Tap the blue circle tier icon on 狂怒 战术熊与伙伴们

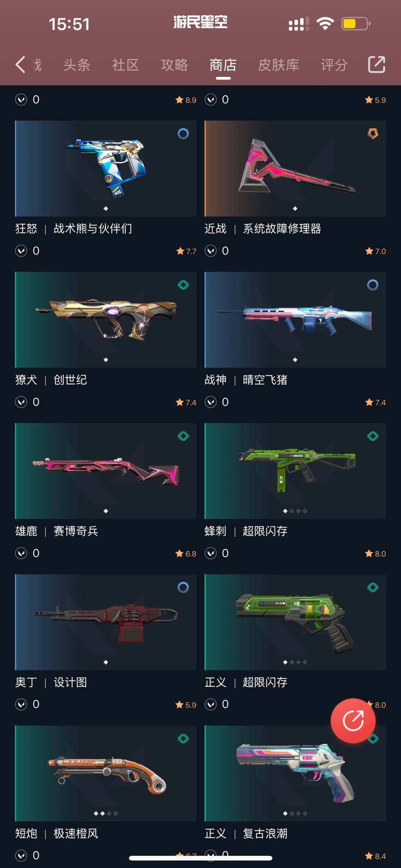pyautogui.click(x=183, y=133)
